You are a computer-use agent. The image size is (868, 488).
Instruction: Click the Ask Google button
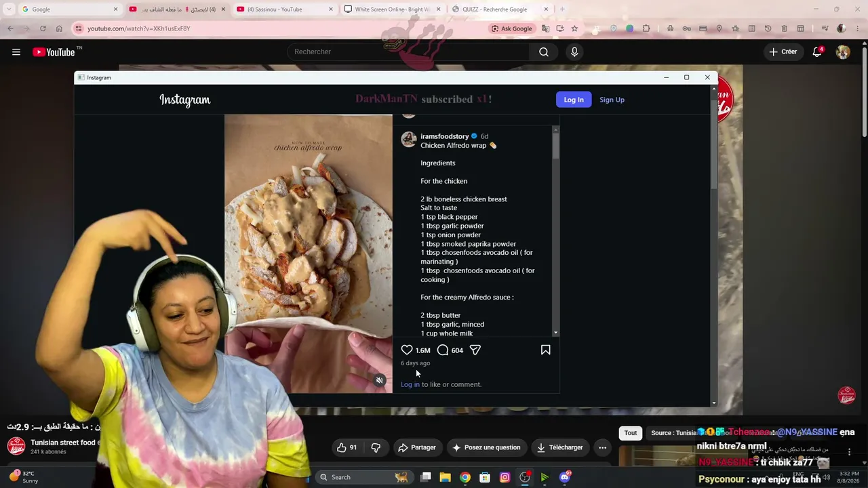tap(511, 28)
